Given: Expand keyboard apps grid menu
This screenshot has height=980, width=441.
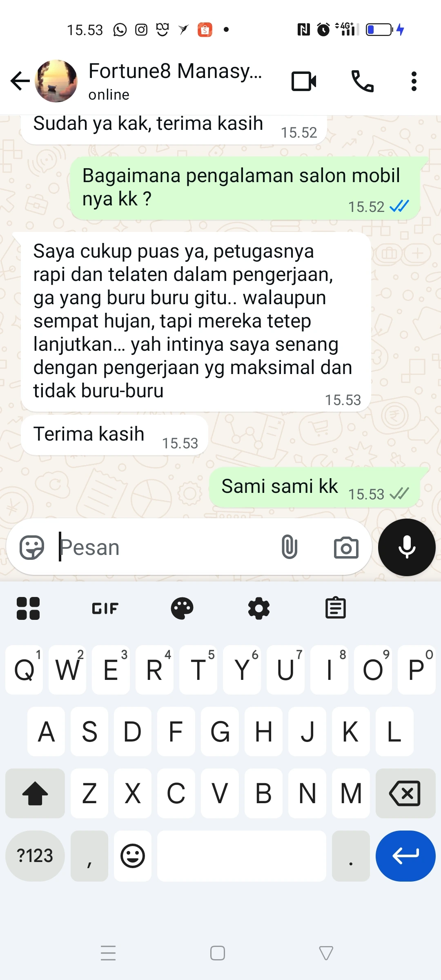Looking at the screenshot, I should point(28,608).
